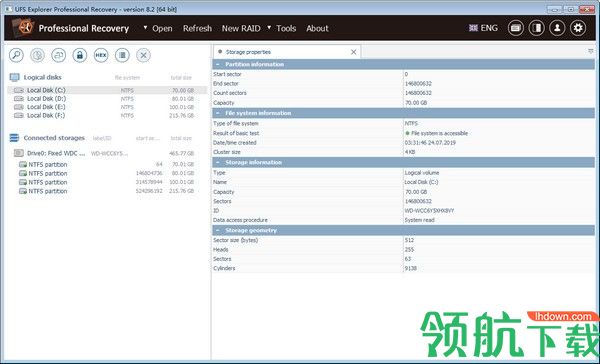Open the About menu
This screenshot has height=364, width=600.
tap(317, 28)
